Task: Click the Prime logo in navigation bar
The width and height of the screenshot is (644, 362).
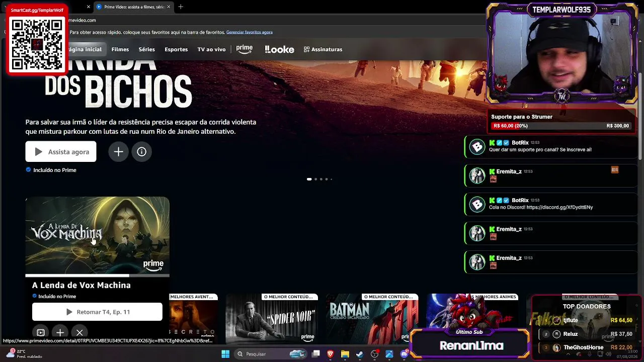Action: 245,49
